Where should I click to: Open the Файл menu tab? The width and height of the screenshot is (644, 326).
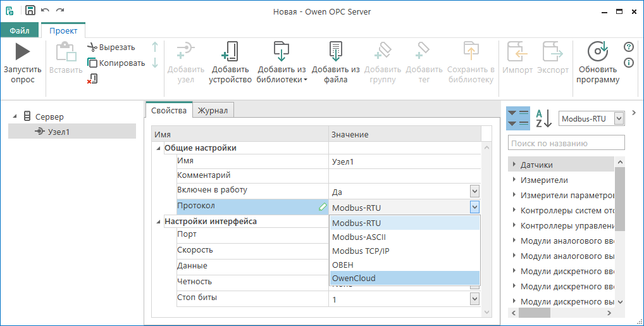(x=20, y=30)
